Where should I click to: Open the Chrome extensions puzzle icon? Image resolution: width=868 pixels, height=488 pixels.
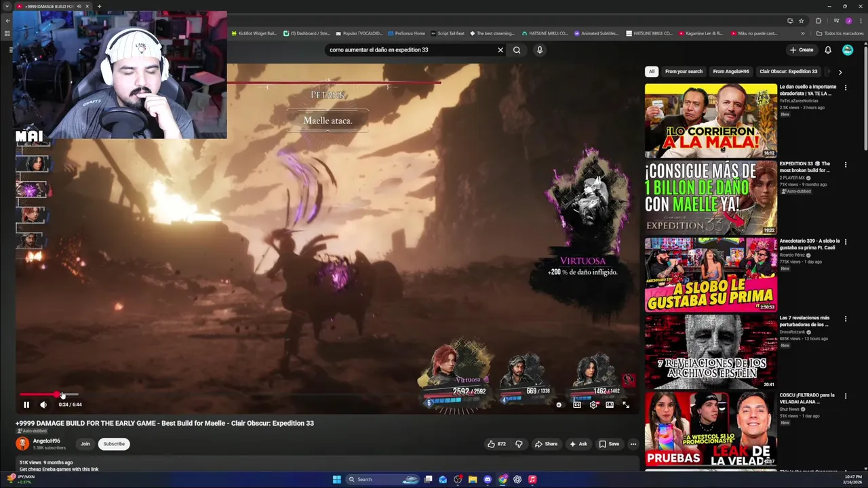tap(818, 21)
